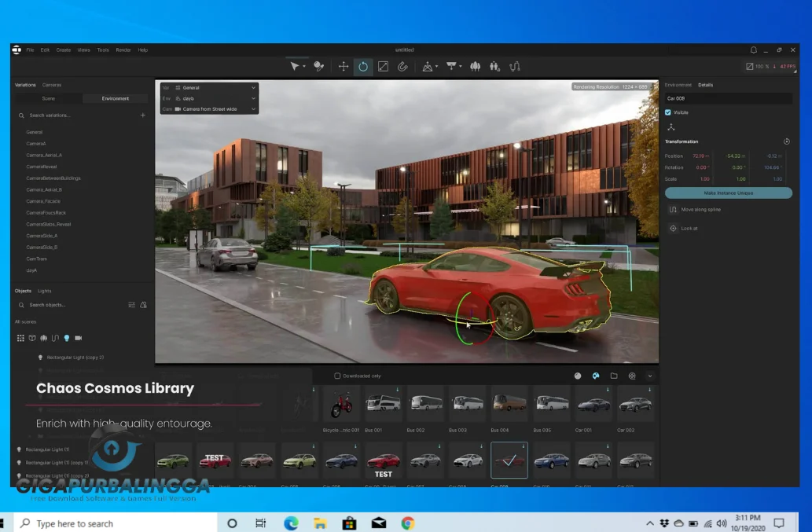
Task: Collapse the library panel chevron
Action: pos(650,376)
